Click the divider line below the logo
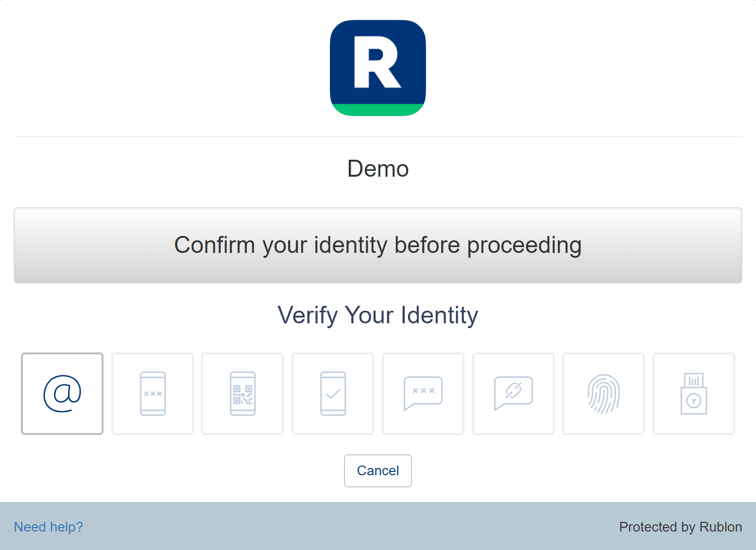Image resolution: width=756 pixels, height=550 pixels. click(x=378, y=136)
